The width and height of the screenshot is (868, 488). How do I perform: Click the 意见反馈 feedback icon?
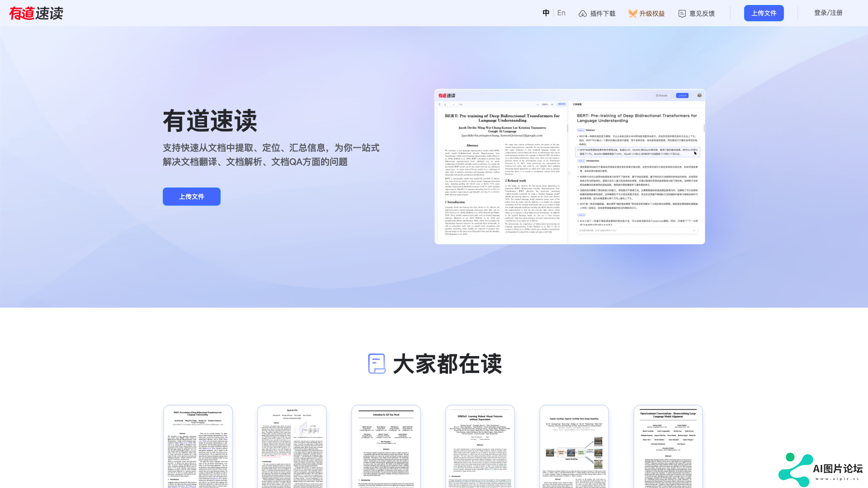tap(682, 14)
